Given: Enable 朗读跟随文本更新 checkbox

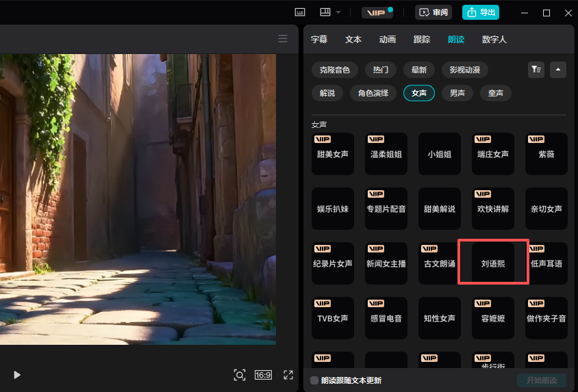Looking at the screenshot, I should tap(314, 380).
